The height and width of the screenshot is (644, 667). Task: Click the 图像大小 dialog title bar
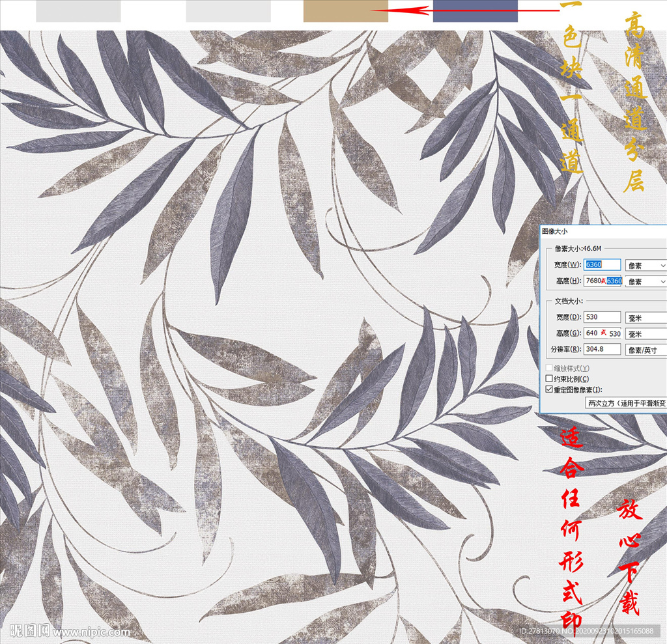[x=603, y=231]
